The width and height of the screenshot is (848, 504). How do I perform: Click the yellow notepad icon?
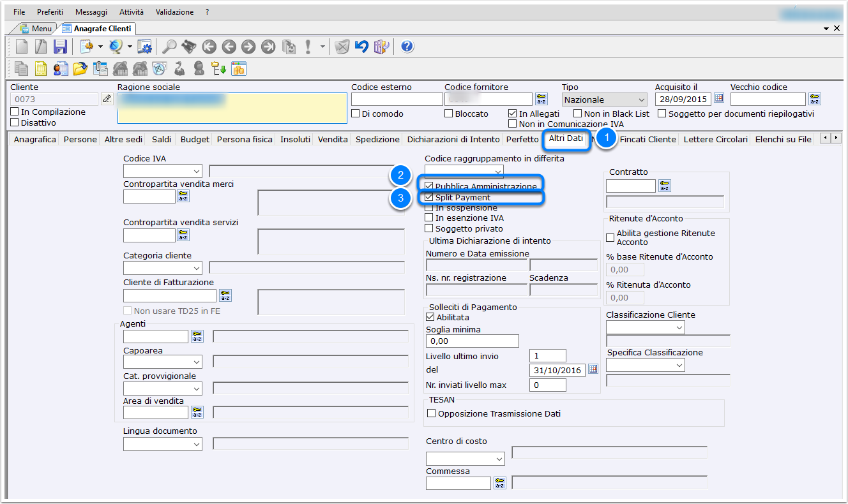click(x=42, y=68)
